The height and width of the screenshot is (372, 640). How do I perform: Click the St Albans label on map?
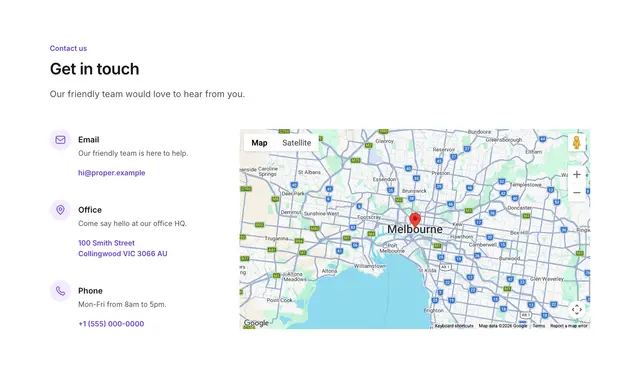(309, 172)
